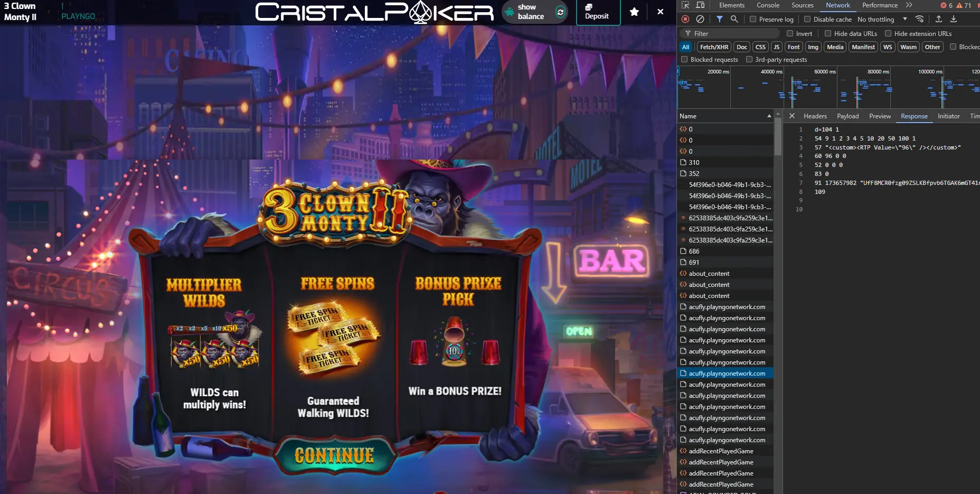Enable Disable cache checkbox

tap(807, 19)
